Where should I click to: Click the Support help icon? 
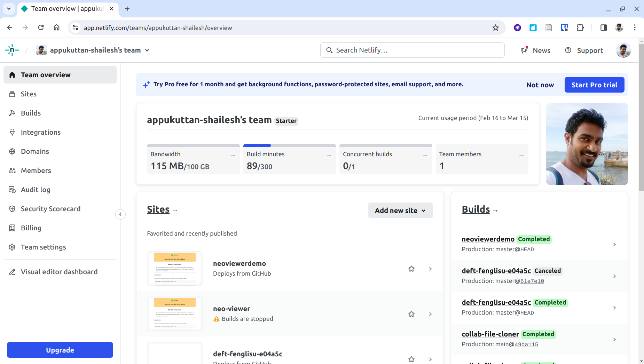(x=568, y=50)
